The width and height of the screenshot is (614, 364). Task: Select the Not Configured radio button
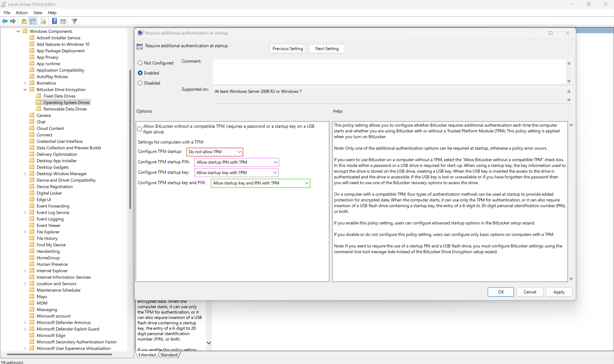pos(140,63)
